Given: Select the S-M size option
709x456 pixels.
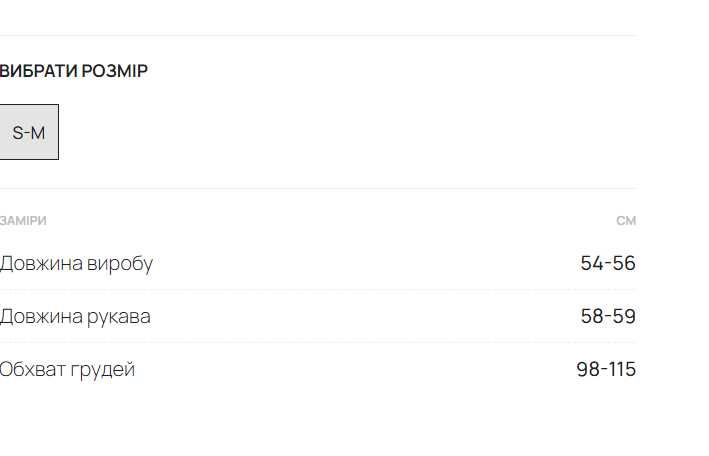Looking at the screenshot, I should click(29, 132).
